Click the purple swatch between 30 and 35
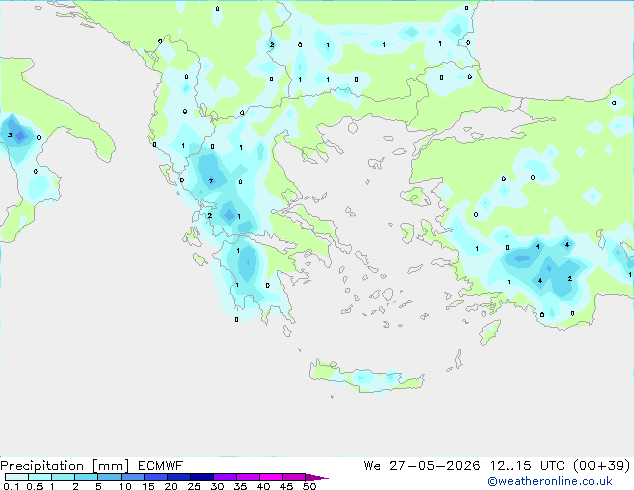 (224, 477)
